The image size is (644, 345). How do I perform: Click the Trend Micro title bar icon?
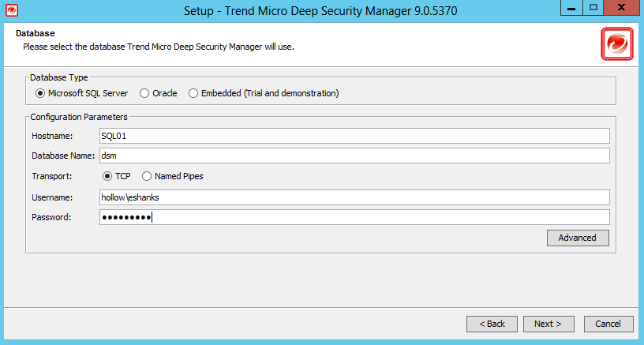12,10
